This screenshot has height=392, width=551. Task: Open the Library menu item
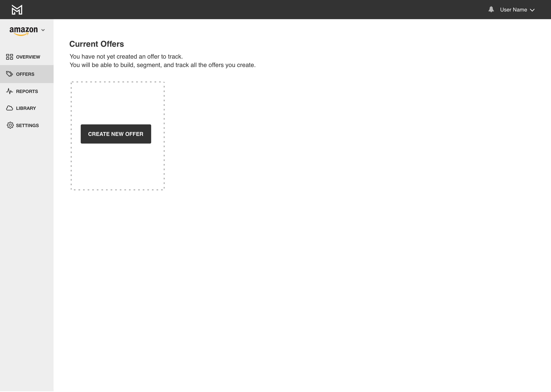coord(27,108)
